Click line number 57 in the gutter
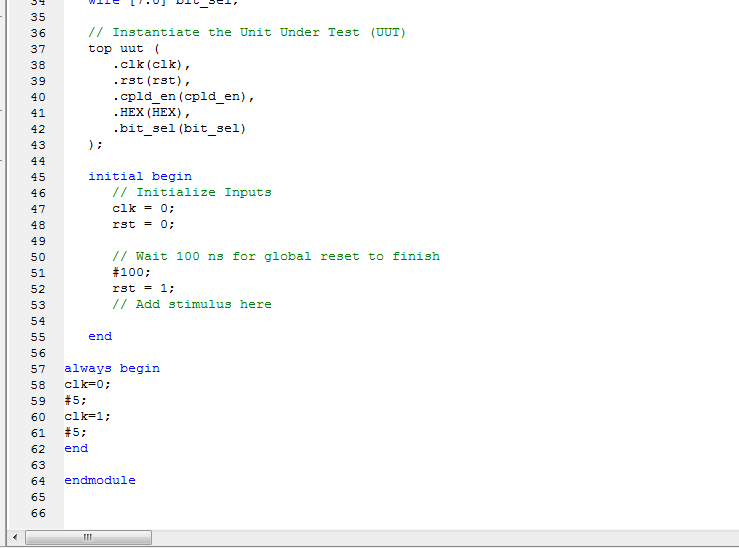This screenshot has width=739, height=548. click(38, 368)
